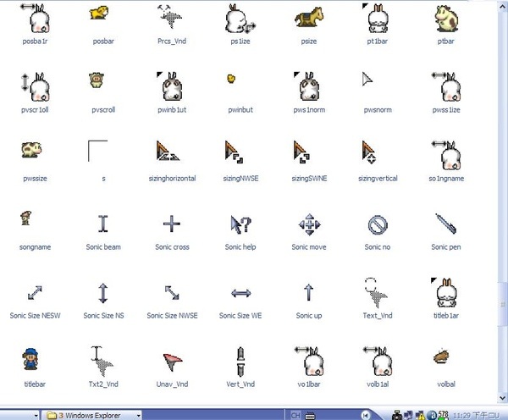This screenshot has width=508, height=420.
Task: Select the pwsnorm arrow cursor
Action: coord(367,80)
